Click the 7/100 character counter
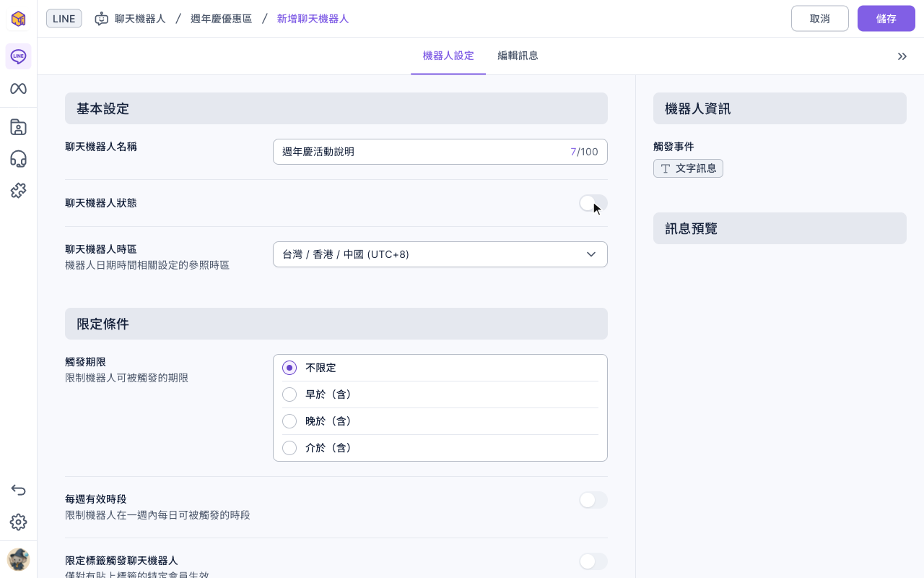 coord(584,152)
